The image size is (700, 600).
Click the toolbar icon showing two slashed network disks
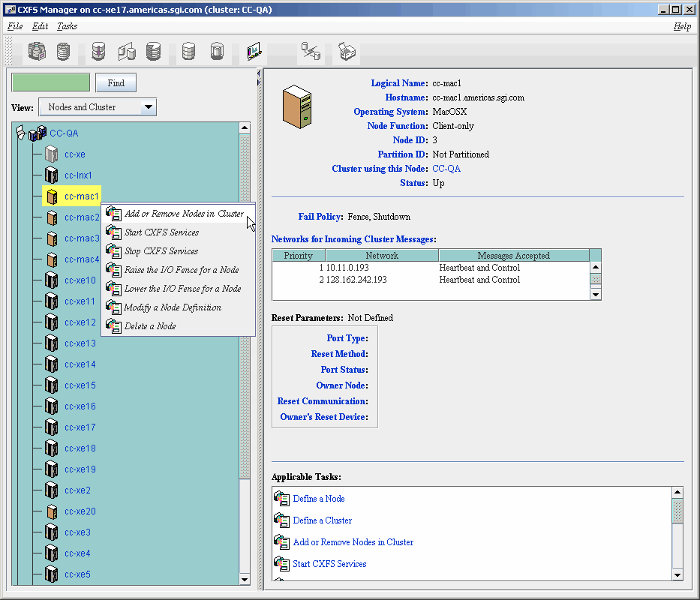(310, 52)
